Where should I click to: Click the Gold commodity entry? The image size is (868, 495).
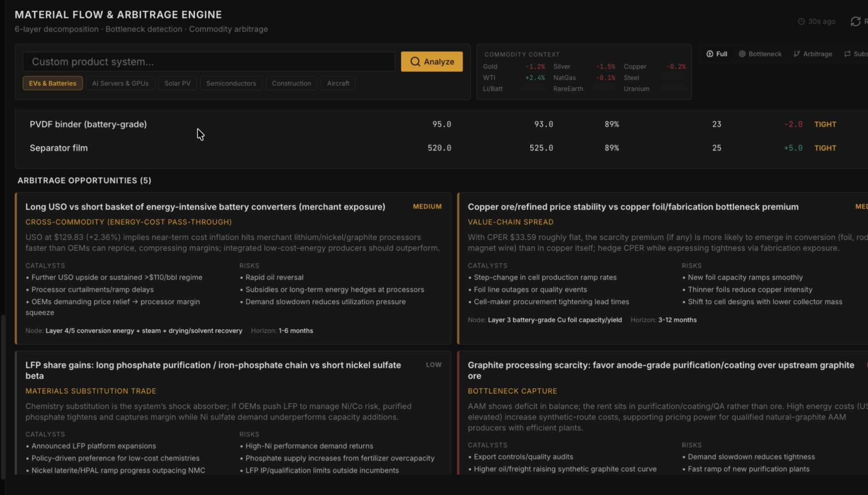(514, 66)
